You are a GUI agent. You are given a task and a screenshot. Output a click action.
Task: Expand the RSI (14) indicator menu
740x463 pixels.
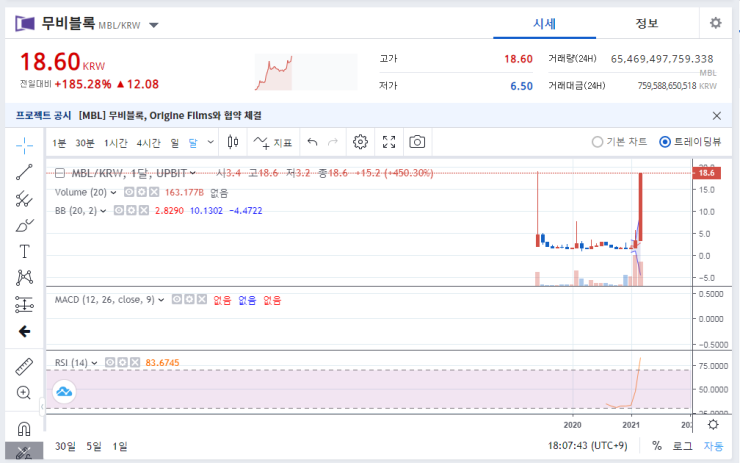[x=94, y=363]
